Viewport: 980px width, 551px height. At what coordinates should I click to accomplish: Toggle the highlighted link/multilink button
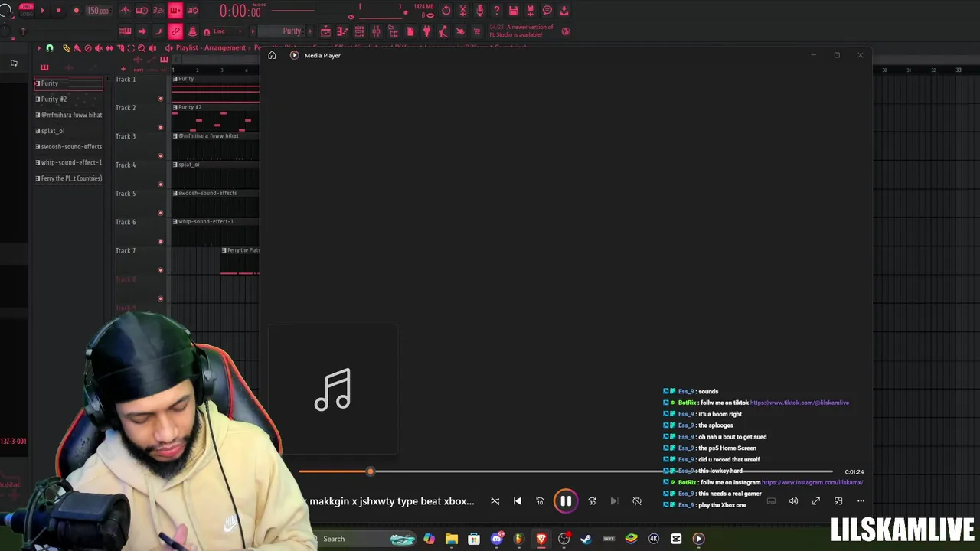175,31
